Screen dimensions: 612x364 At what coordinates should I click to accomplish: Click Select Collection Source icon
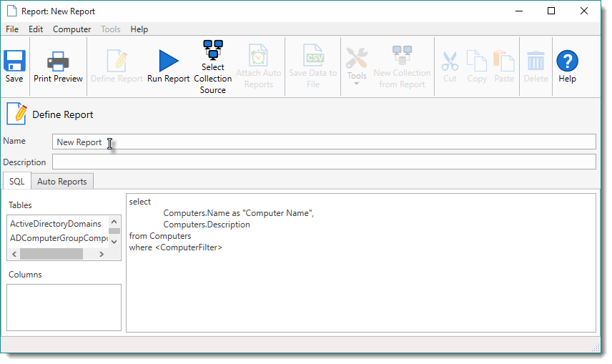(x=212, y=51)
